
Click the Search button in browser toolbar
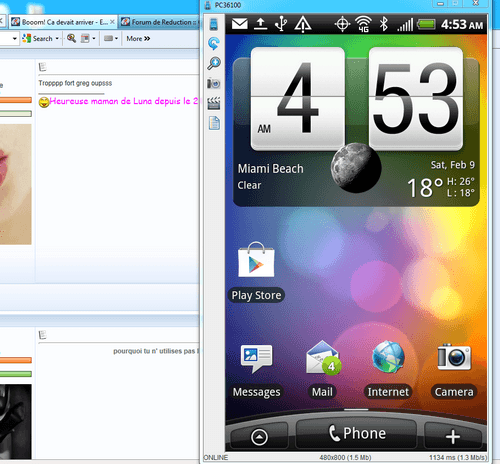(x=37, y=39)
